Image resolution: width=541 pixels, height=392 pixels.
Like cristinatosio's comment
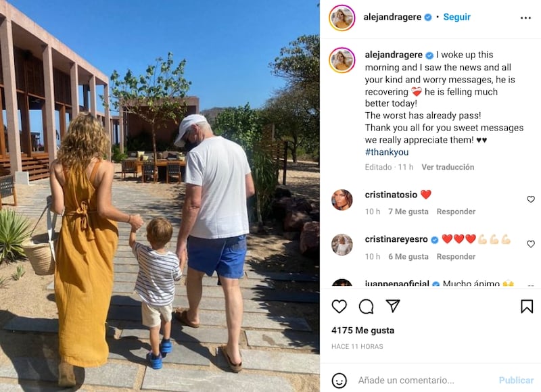click(x=531, y=199)
